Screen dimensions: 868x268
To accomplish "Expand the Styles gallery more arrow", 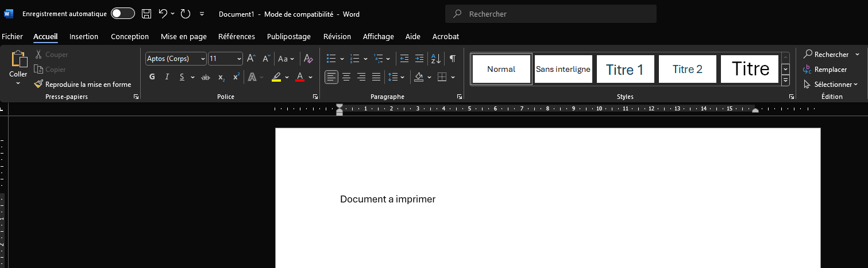I will pyautogui.click(x=785, y=81).
